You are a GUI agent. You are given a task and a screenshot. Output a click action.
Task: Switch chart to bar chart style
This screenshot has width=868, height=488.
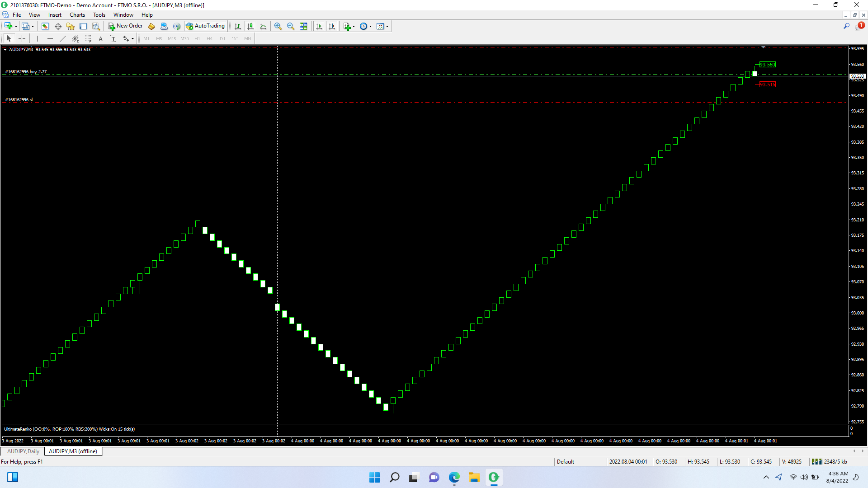pos(238,26)
